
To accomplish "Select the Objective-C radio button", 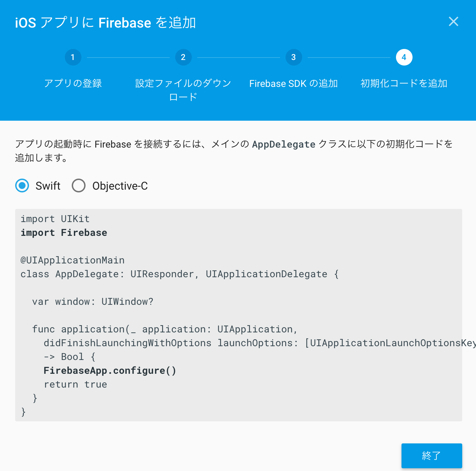I will pos(79,186).
